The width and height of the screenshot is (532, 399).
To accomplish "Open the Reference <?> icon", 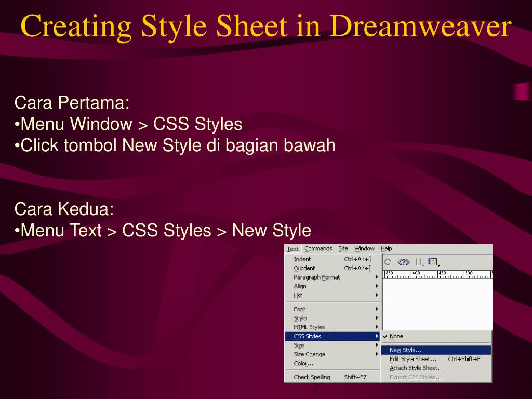I will coord(403,262).
